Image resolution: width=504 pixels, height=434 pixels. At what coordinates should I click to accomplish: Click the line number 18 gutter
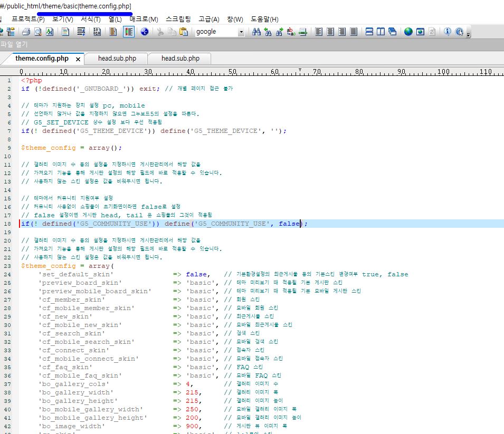point(7,224)
